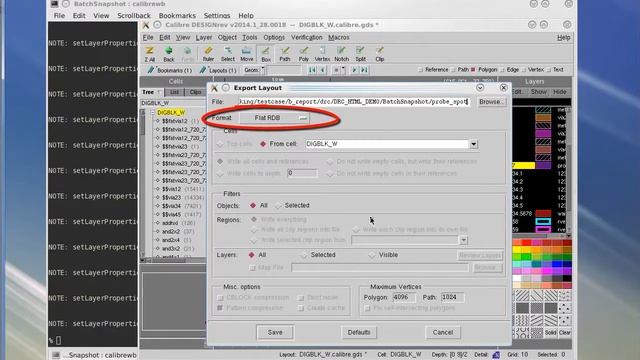Open the From cell DIGBLK_W dropdown arrow
640x360 pixels.
pyautogui.click(x=473, y=144)
